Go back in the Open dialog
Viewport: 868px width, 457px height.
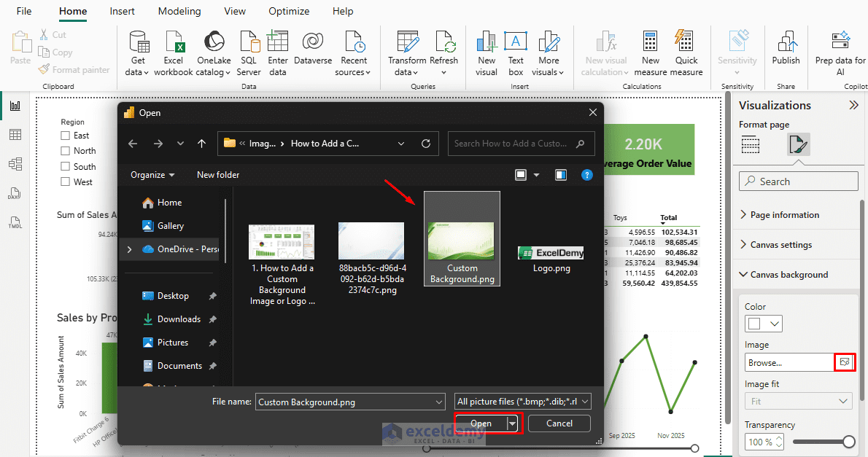[x=133, y=144]
